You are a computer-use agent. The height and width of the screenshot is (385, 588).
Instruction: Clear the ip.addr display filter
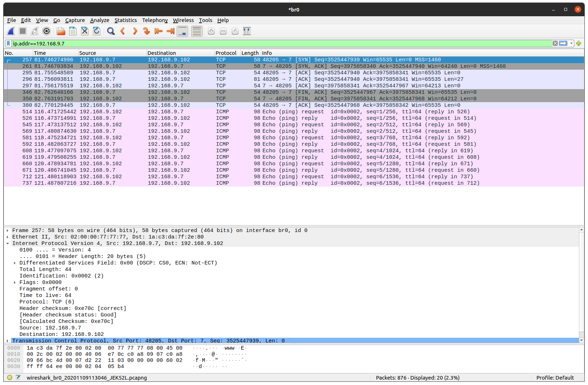click(554, 43)
